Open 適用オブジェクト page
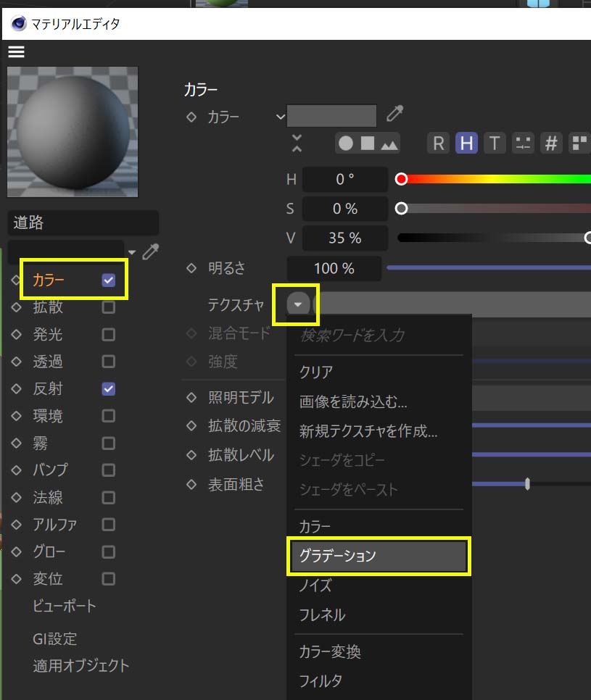 pos(81,666)
